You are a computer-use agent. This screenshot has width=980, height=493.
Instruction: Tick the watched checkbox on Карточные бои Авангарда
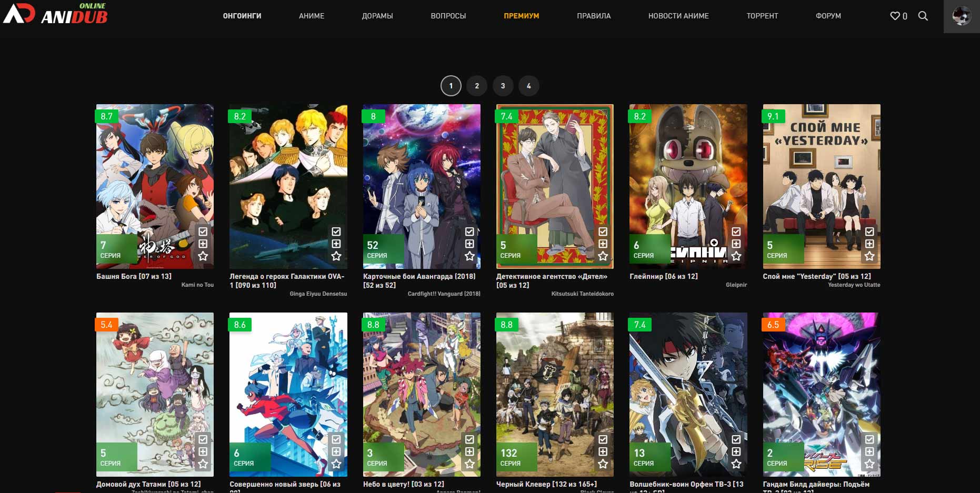pos(470,232)
